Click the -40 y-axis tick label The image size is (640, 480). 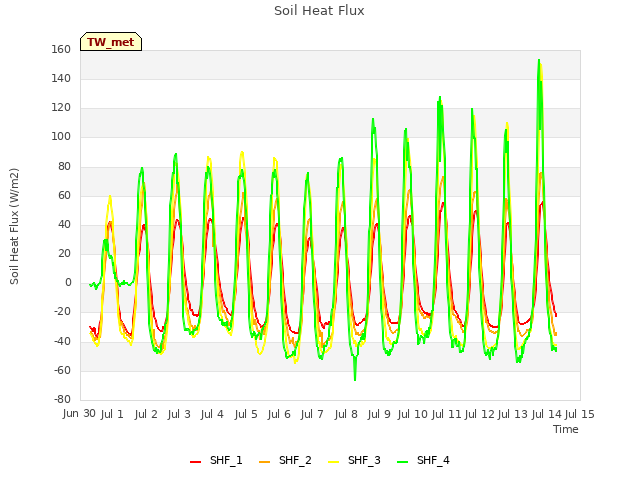click(x=62, y=341)
